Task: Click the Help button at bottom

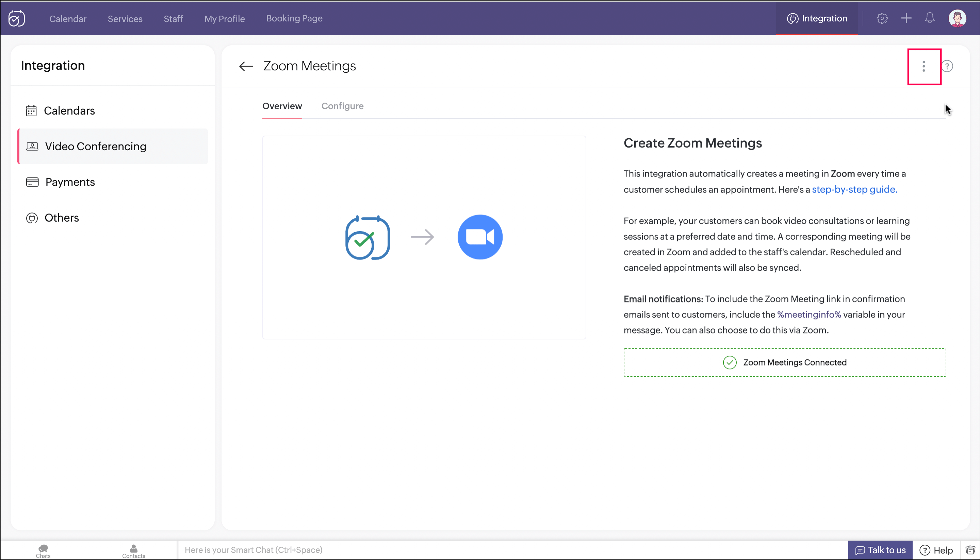Action: coord(936,550)
